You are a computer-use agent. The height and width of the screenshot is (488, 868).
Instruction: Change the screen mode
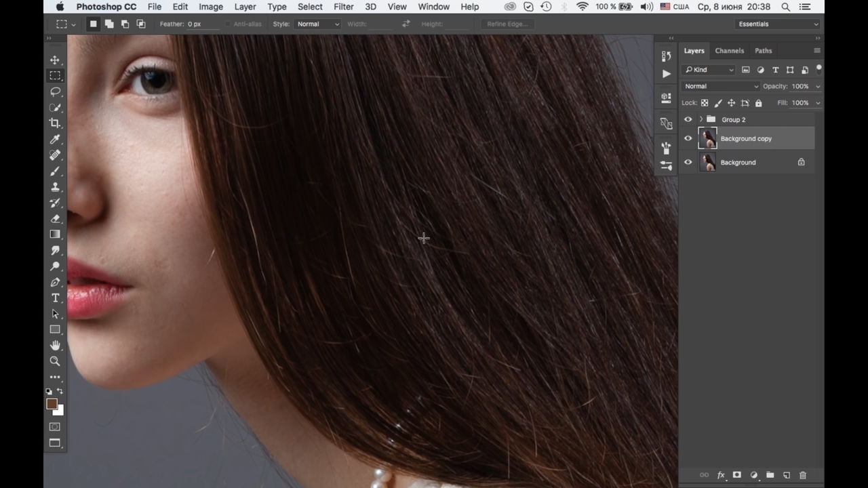[x=55, y=443]
